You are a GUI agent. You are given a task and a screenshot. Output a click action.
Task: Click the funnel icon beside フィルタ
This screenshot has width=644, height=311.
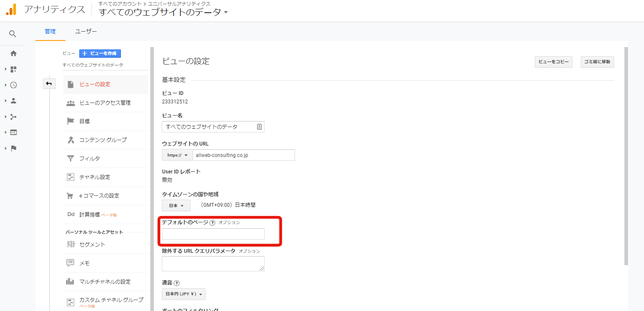(x=70, y=159)
